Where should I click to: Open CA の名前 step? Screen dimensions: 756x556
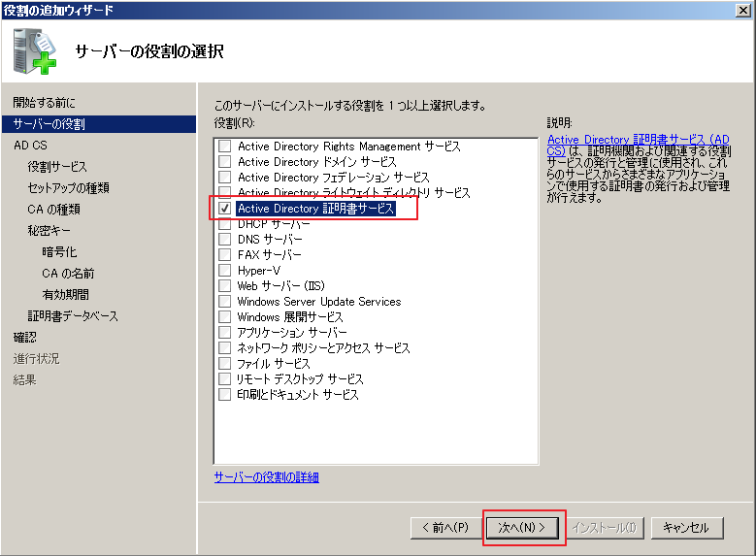68,274
